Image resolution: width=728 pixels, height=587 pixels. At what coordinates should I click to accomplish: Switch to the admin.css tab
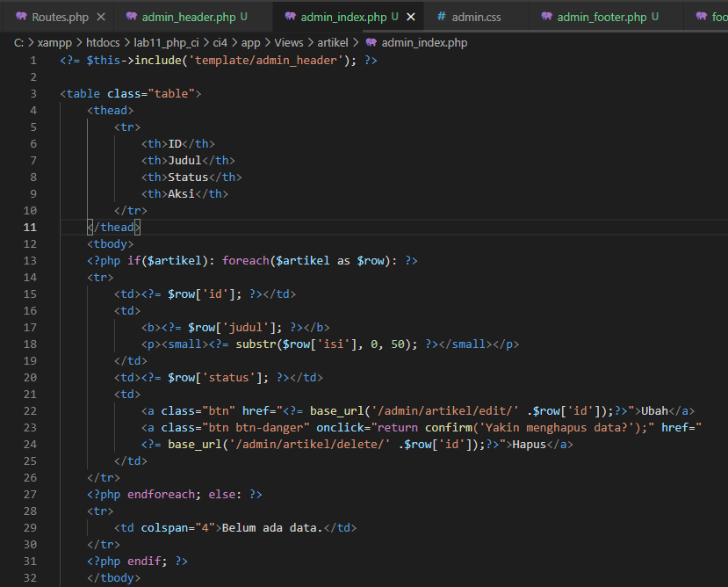point(479,16)
